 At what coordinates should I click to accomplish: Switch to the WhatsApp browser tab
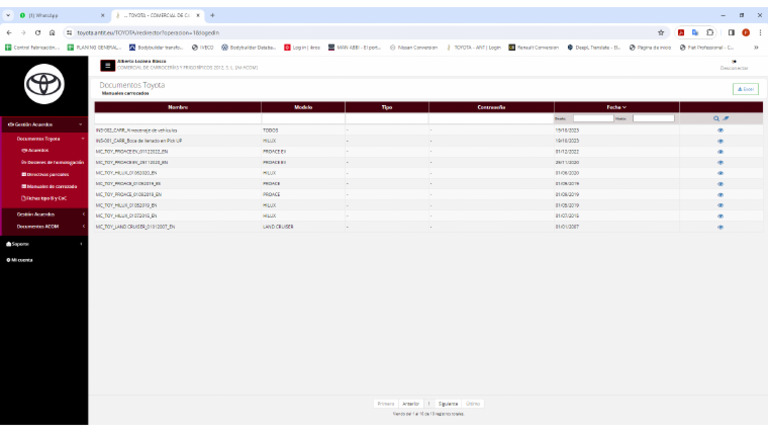55,16
